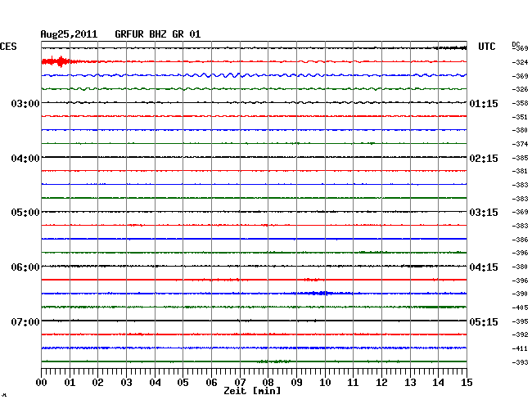Pick the "15" minute tick label
Screen dimensions: 532x404
[467, 383]
